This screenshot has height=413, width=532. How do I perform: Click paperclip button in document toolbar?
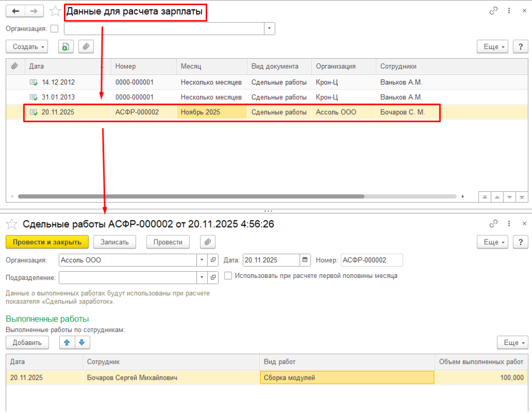click(207, 242)
